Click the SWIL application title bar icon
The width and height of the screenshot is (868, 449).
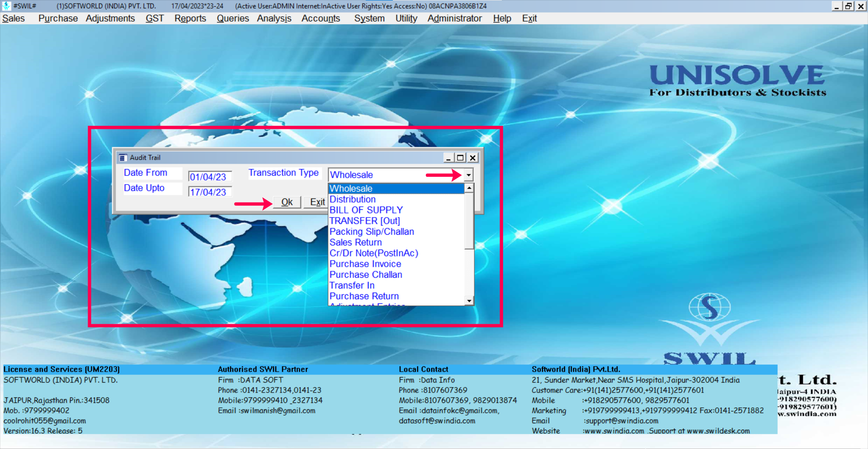click(6, 6)
